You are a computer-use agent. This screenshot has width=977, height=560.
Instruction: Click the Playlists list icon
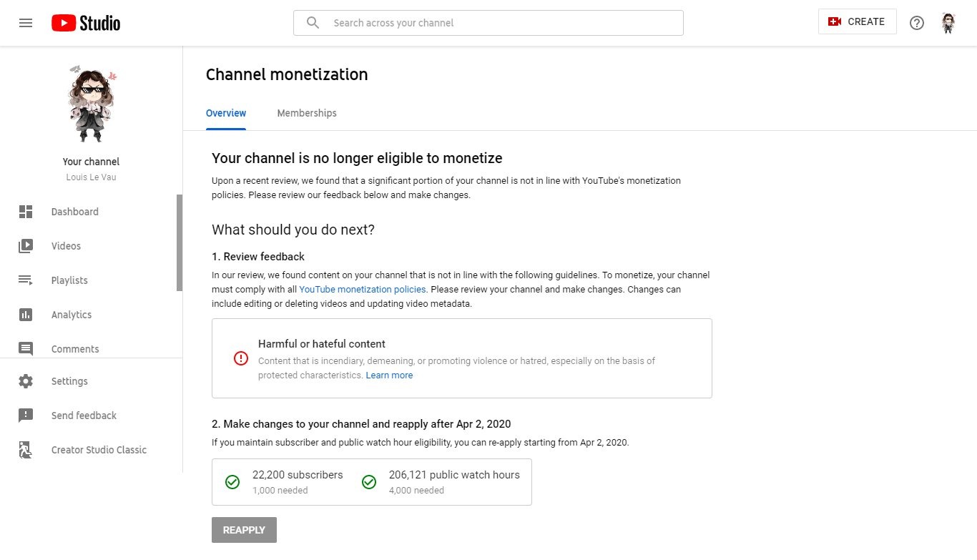tap(26, 280)
